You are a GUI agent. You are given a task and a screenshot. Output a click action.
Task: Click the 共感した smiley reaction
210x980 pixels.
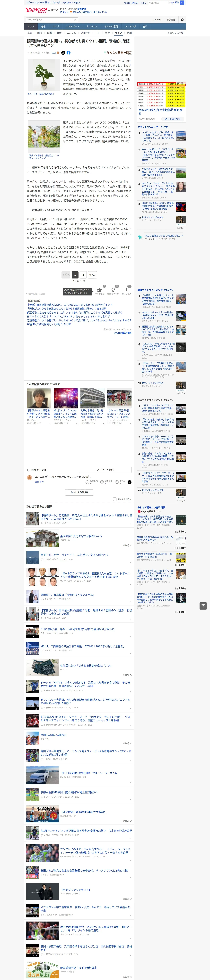[88, 482]
